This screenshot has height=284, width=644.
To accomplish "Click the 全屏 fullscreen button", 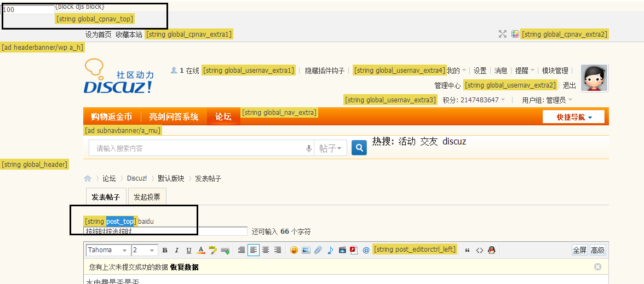I will (x=579, y=251).
